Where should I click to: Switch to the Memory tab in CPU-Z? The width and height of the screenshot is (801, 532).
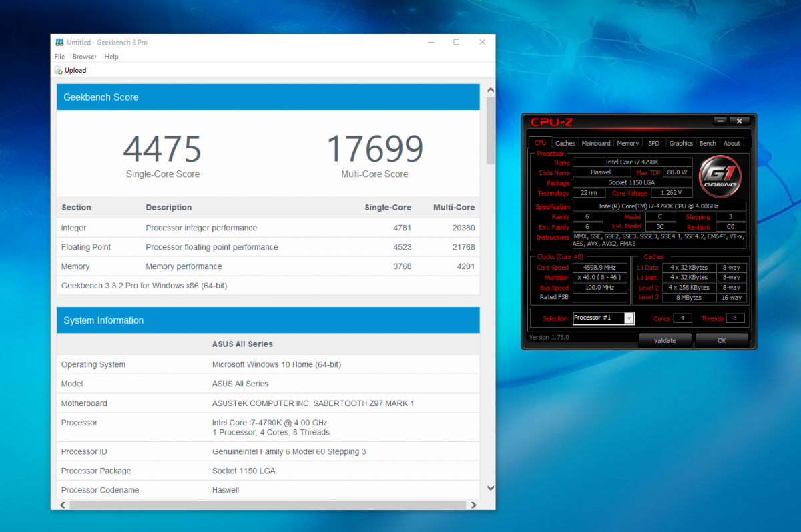(628, 143)
